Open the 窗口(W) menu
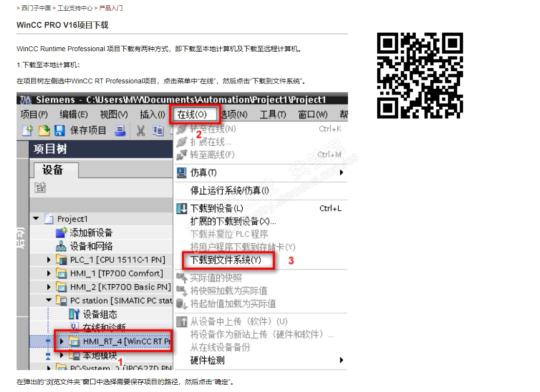The image size is (540, 392). click(x=313, y=115)
